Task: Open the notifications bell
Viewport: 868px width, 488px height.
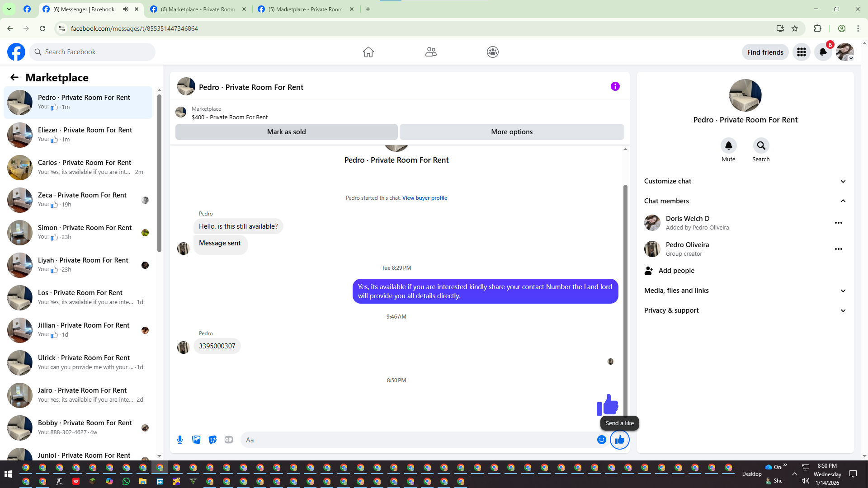Action: pyautogui.click(x=823, y=52)
